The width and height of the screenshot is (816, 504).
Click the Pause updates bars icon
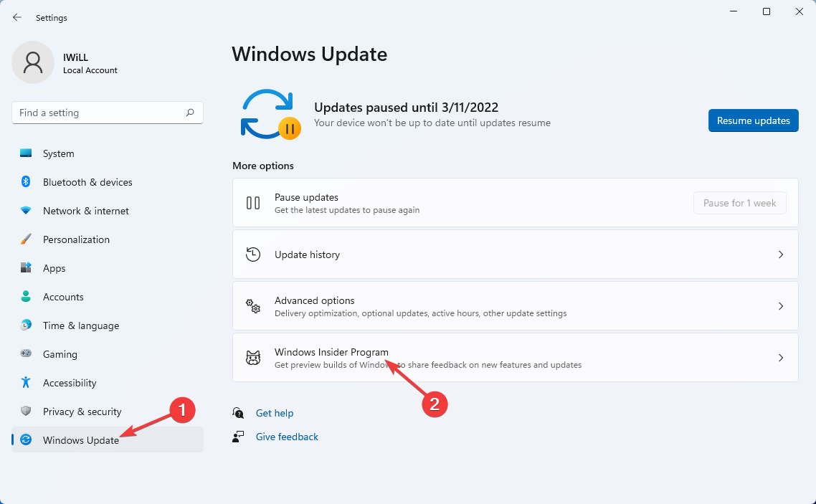[x=253, y=203]
